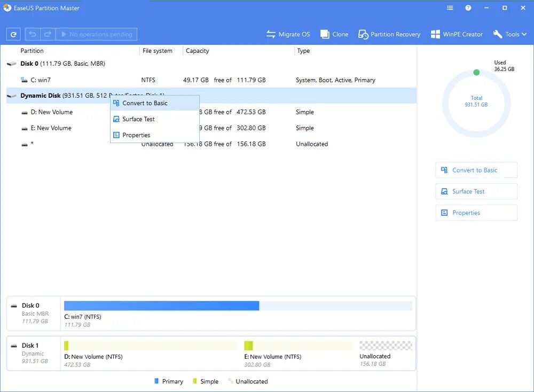Click the D: New Volume bar in Disk 1 map
The height and width of the screenshot is (392, 534).
point(151,346)
